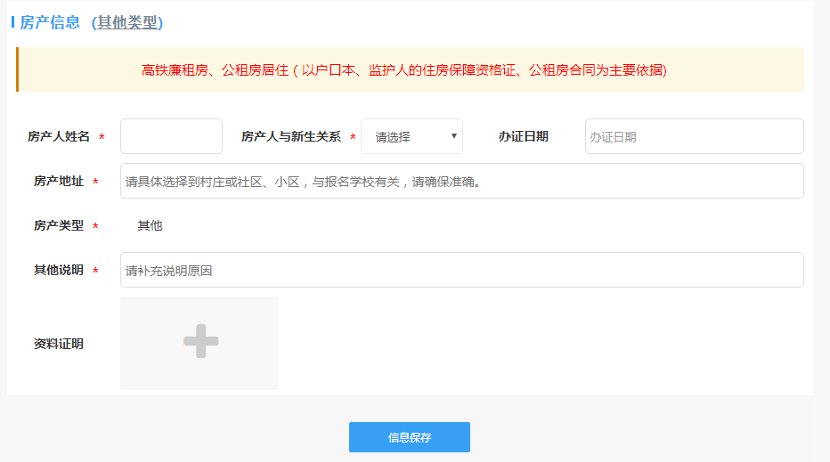Click the 房产人与新生关系 label
Viewport: 830px width, 462px height.
click(291, 136)
